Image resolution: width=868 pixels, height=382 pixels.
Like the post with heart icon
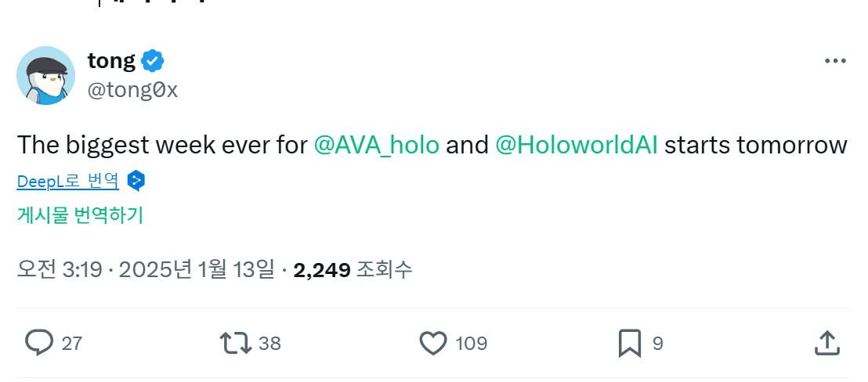pyautogui.click(x=432, y=343)
